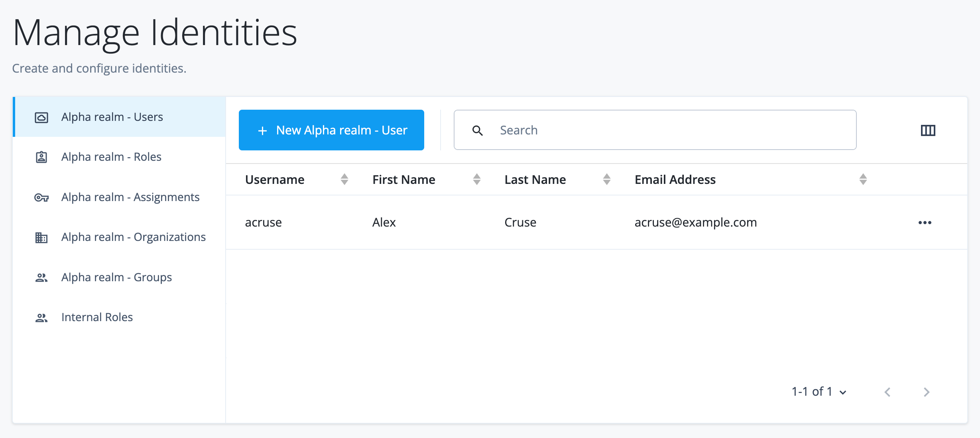Open the acruse user record

pyautogui.click(x=264, y=222)
